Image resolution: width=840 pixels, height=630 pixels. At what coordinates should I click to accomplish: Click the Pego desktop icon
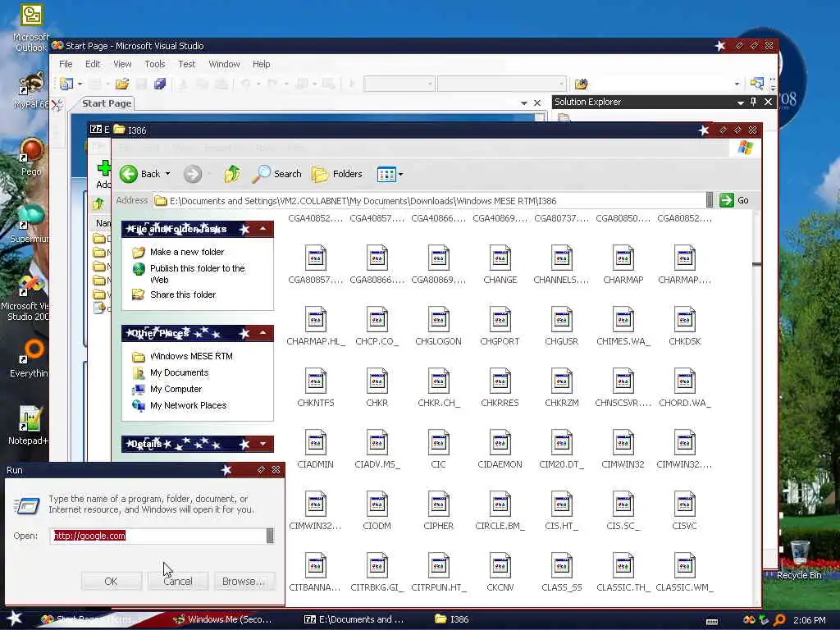tap(31, 150)
